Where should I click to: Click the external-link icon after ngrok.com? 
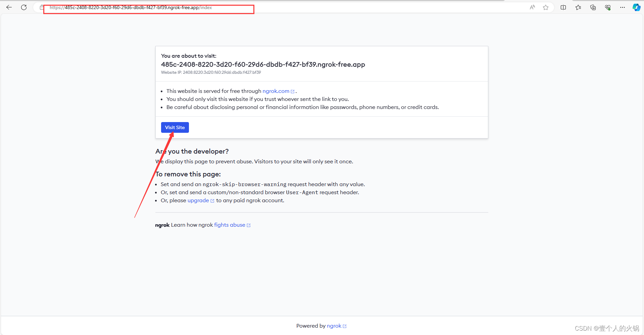click(293, 92)
